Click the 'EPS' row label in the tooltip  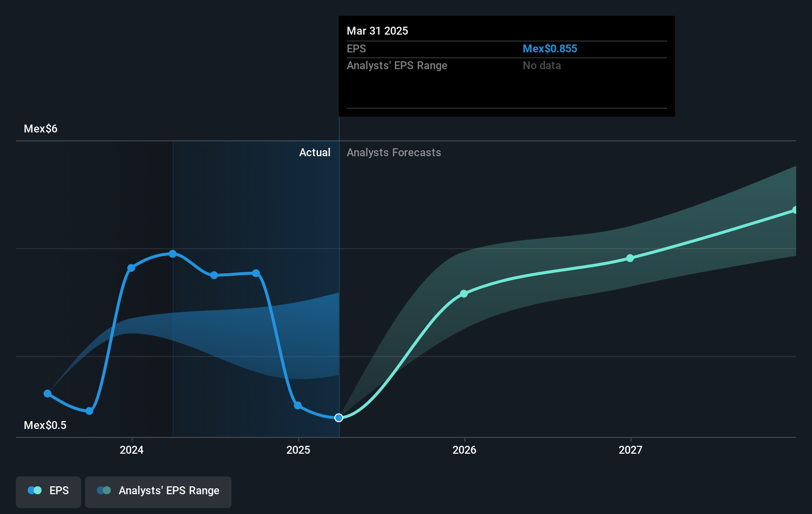[356, 48]
